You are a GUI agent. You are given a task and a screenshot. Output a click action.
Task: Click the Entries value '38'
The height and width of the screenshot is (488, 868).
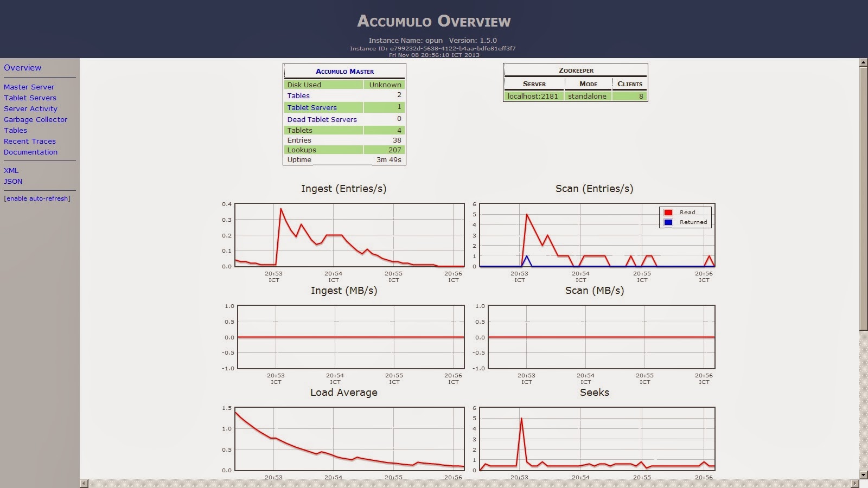coord(397,140)
